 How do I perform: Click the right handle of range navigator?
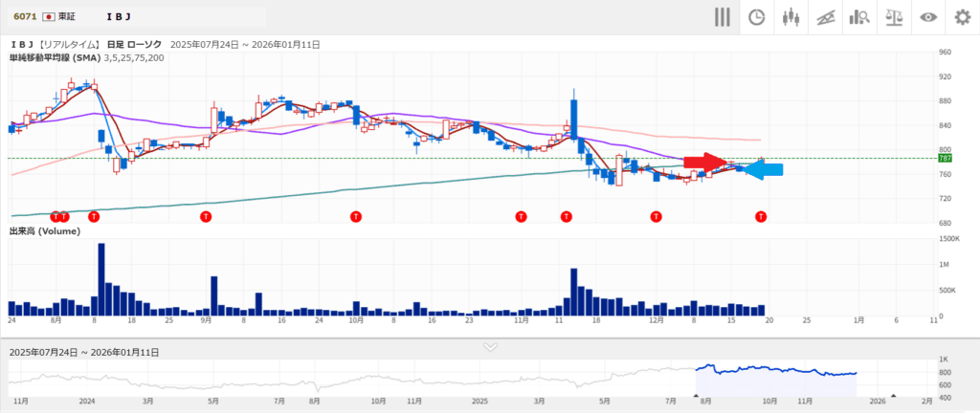coord(893,395)
